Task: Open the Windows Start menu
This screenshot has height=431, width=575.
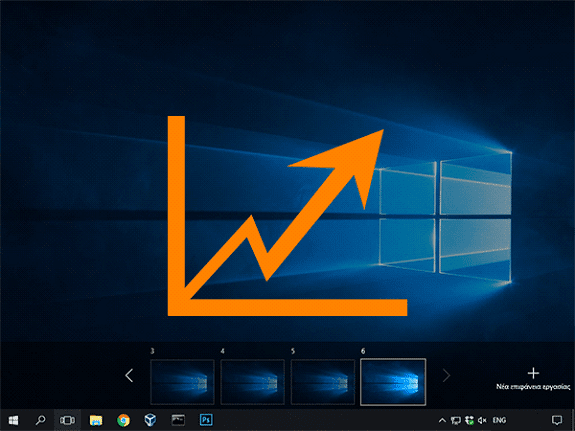Action: coord(13,420)
